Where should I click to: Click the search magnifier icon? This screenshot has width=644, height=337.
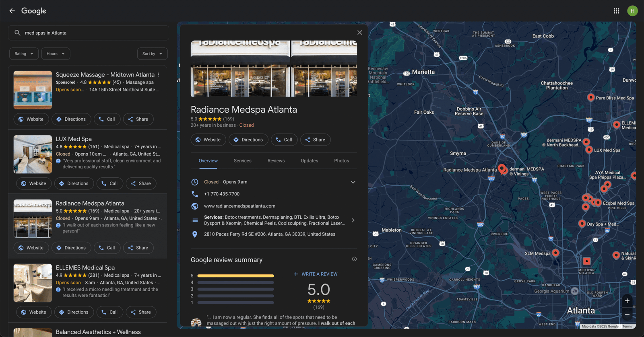(17, 33)
